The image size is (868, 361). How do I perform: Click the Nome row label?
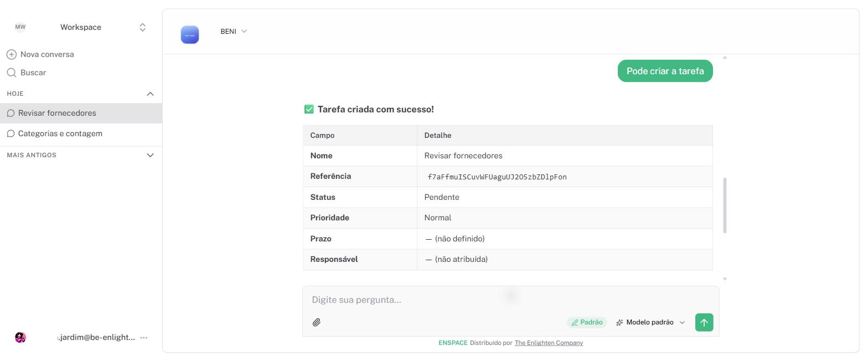coord(321,156)
